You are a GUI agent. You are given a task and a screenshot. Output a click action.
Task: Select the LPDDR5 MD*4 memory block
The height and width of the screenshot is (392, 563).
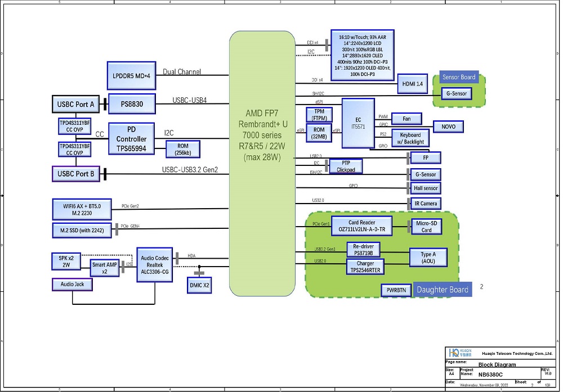coord(131,76)
